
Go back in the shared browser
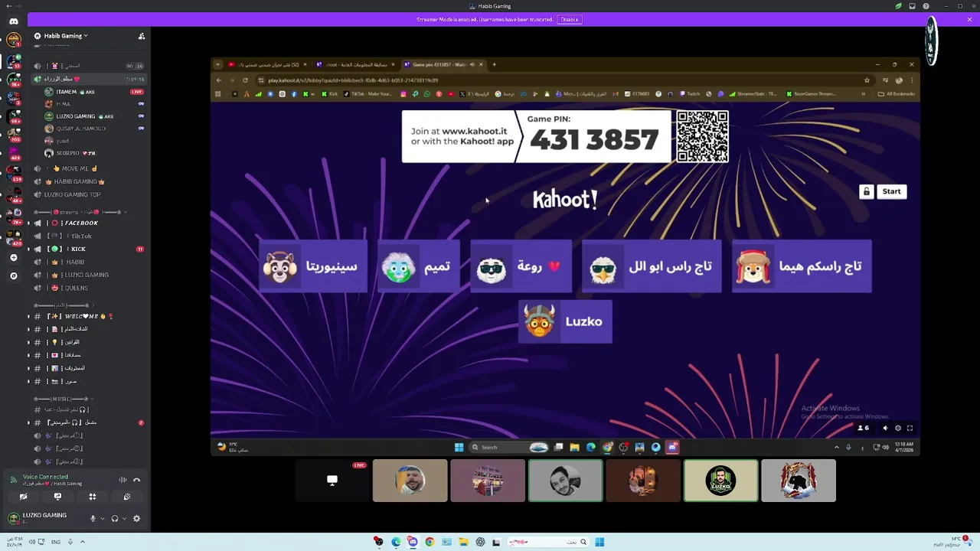click(x=218, y=80)
